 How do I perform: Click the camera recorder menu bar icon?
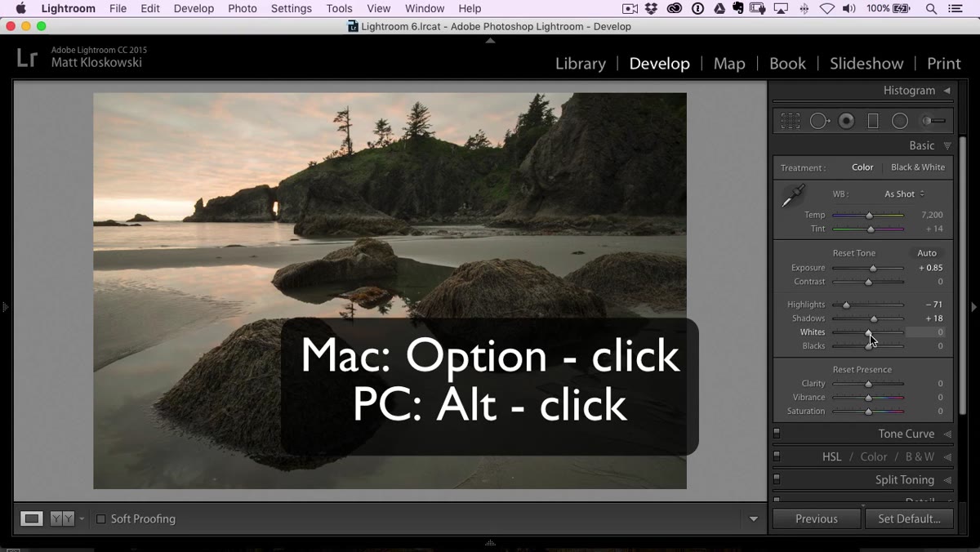[x=630, y=8]
